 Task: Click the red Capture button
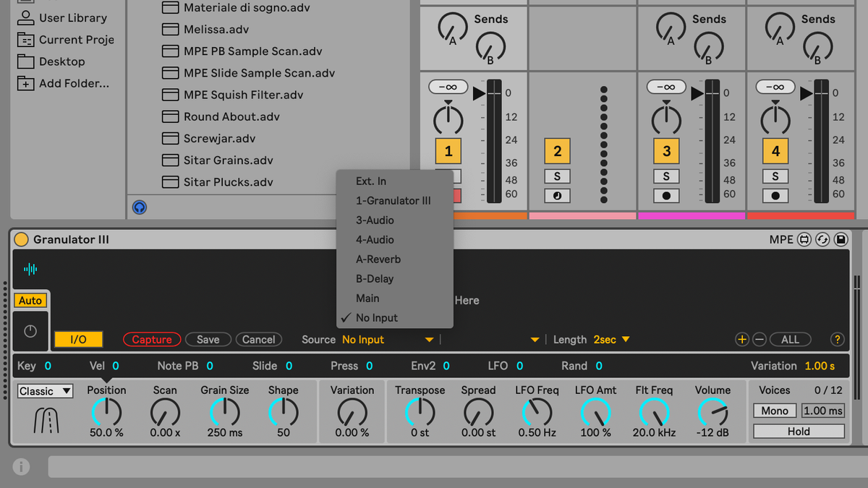coord(152,338)
